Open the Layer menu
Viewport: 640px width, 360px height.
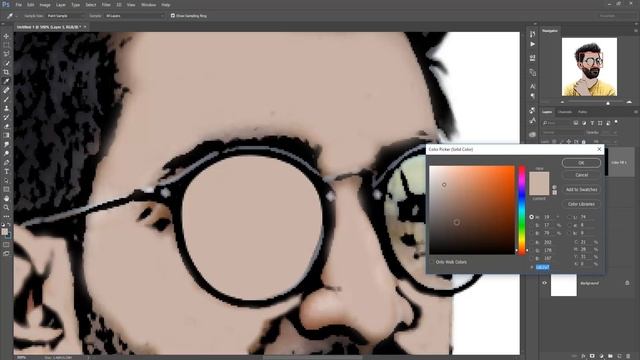click(60, 5)
